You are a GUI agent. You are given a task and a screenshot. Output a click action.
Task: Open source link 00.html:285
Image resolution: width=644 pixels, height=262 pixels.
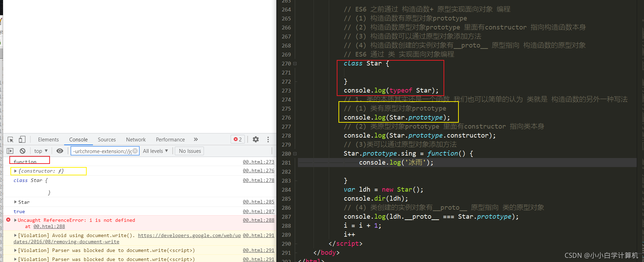(258, 202)
